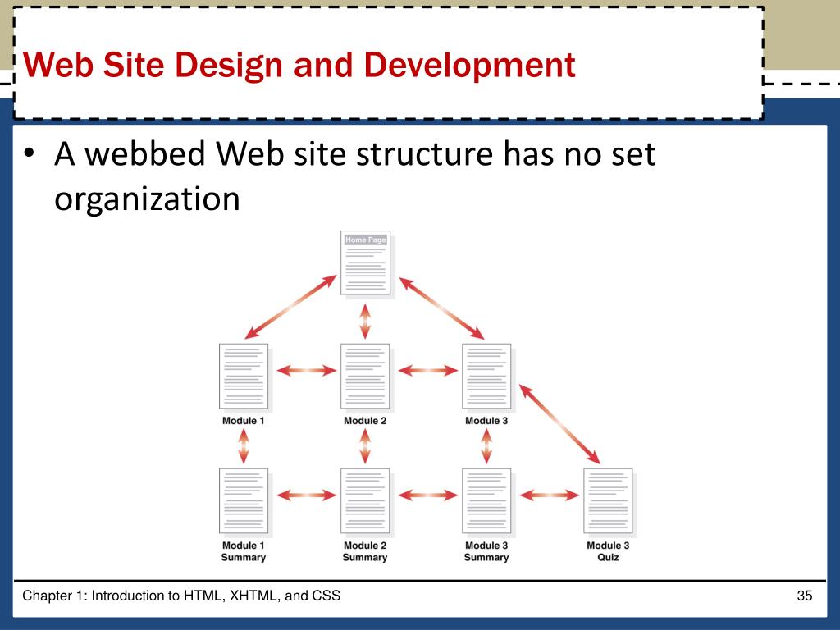
Task: Click the 'Module 2 Summary' label
Action: 365,551
